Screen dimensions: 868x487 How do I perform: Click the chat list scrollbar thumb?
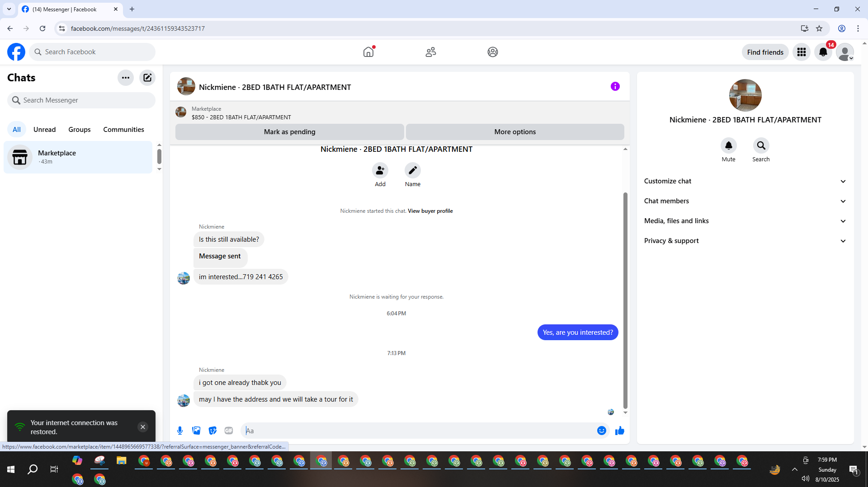159,156
